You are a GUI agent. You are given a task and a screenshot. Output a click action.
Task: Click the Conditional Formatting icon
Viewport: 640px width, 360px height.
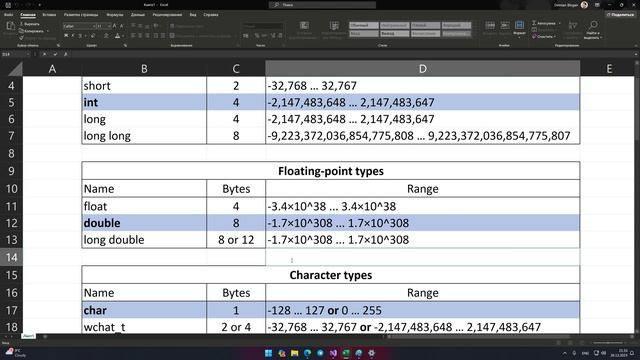click(x=304, y=26)
